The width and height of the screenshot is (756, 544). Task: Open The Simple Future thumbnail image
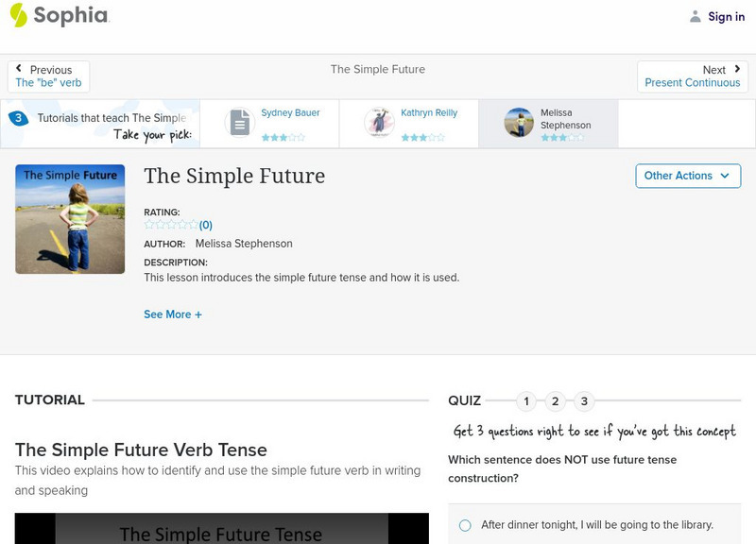[x=70, y=219]
